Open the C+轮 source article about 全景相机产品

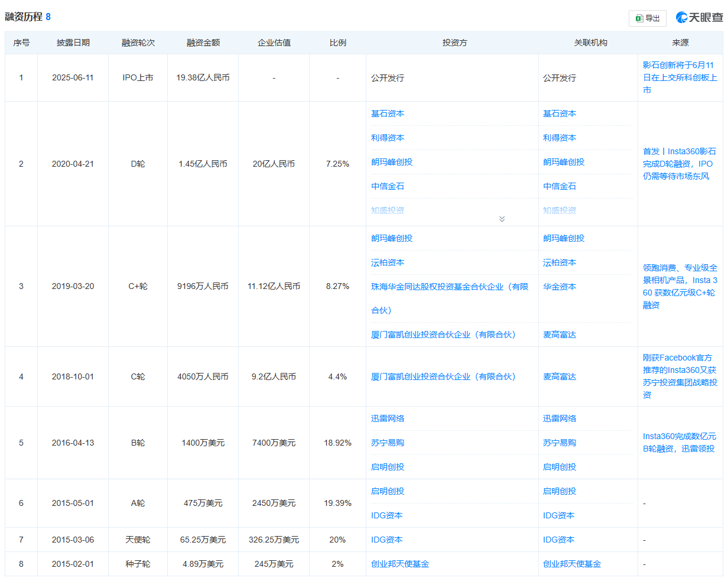(680, 286)
